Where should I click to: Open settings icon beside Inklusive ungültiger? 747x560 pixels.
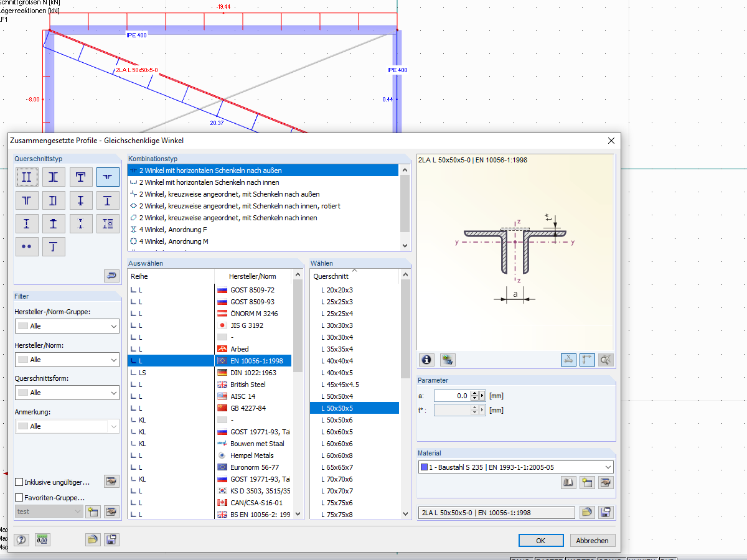coord(111,481)
